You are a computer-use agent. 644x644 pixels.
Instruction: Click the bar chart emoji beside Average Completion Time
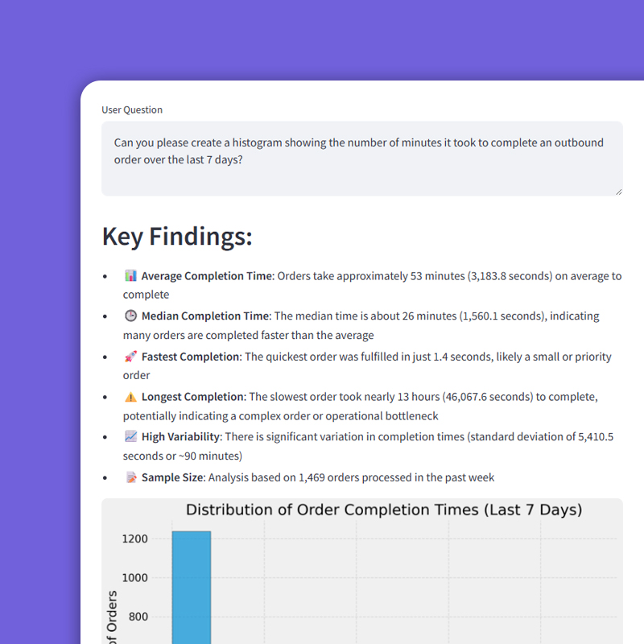pos(130,276)
